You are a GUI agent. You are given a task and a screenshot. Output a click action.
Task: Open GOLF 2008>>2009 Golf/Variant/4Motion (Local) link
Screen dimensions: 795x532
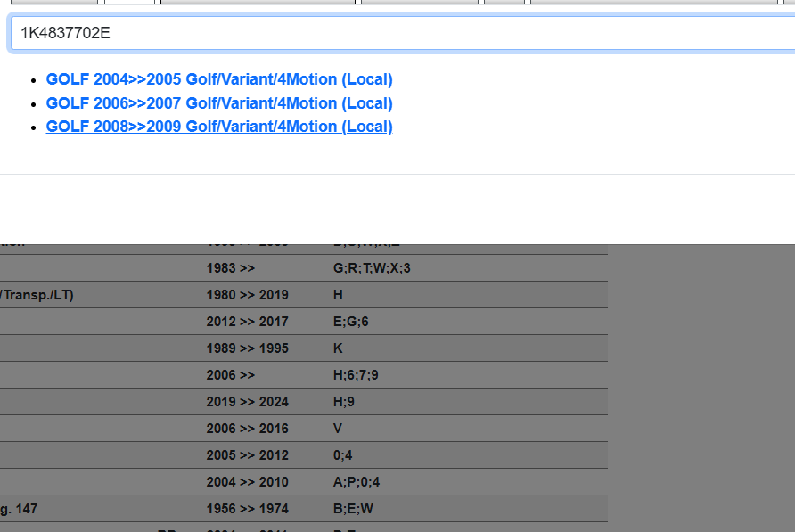tap(219, 127)
